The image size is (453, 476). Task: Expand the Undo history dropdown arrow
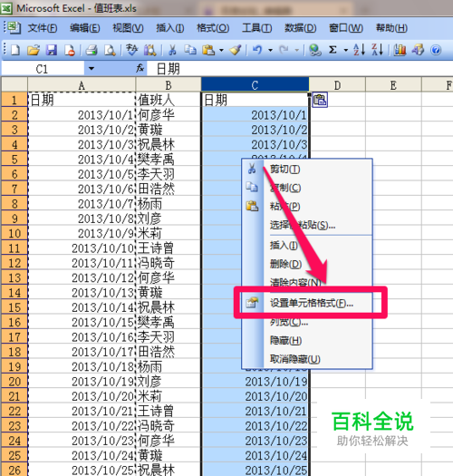click(x=270, y=50)
